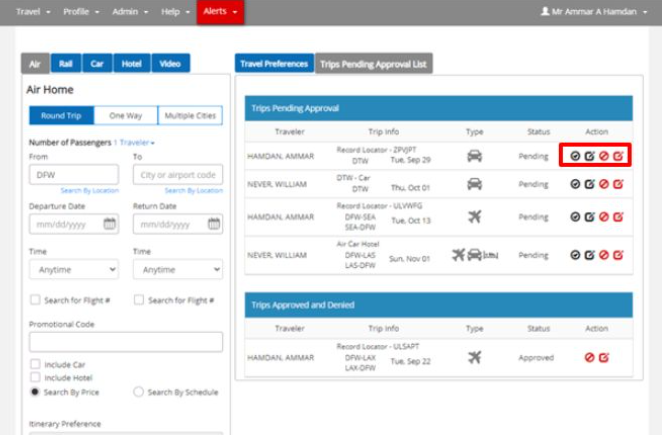Switch to Air tab
This screenshot has height=435, width=662.
pyautogui.click(x=35, y=64)
